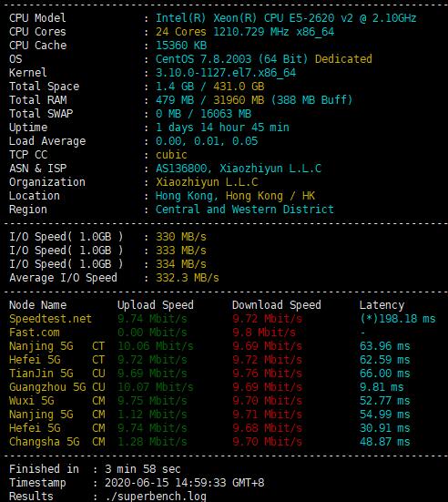Click the Upload Speed column header
This screenshot has width=448, height=502.
[156, 305]
